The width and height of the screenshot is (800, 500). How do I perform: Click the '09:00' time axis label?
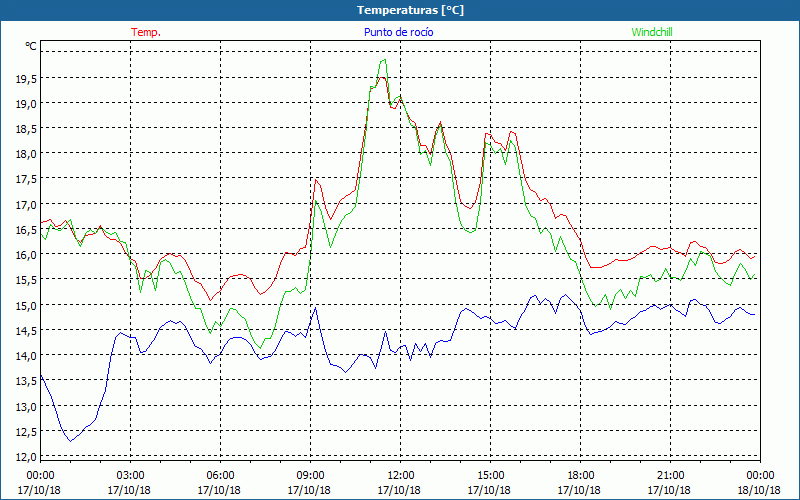[310, 476]
